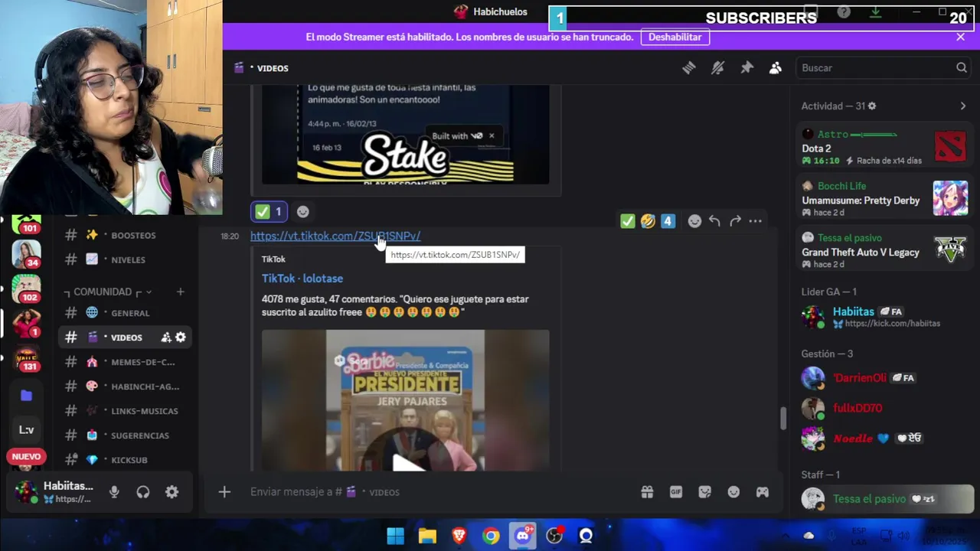Click the Buscar search field
Screen dimensions: 980x551
(884, 68)
